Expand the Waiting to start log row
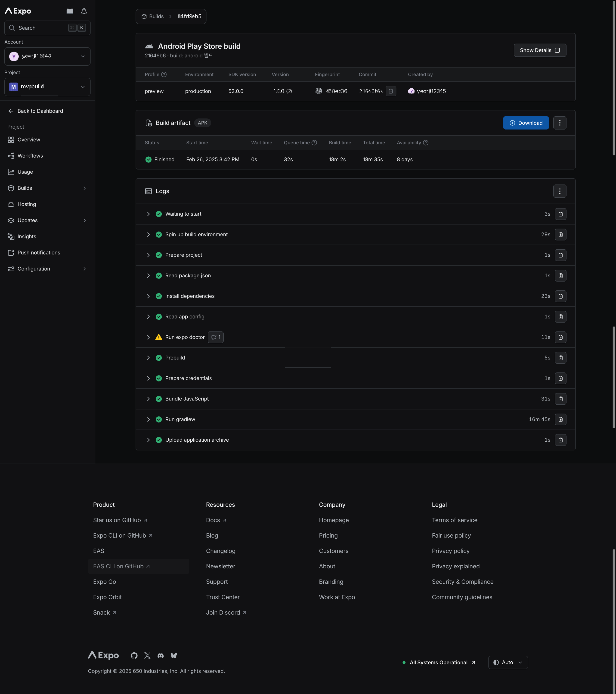This screenshot has width=616, height=694. [x=149, y=214]
